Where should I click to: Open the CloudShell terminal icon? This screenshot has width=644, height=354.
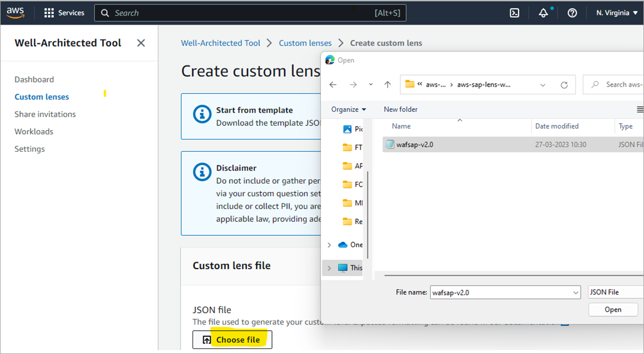(514, 13)
